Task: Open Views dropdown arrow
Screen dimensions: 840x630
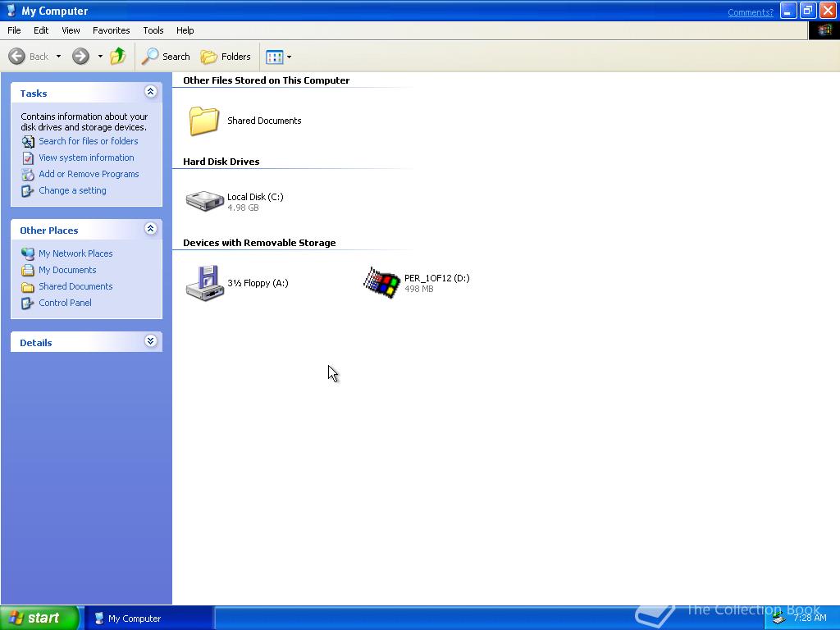Action: 290,57
